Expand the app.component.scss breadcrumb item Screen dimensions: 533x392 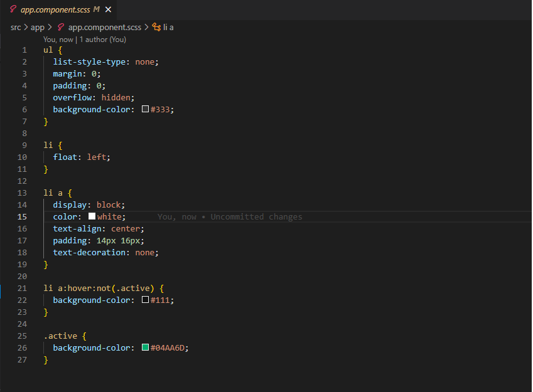[105, 28]
